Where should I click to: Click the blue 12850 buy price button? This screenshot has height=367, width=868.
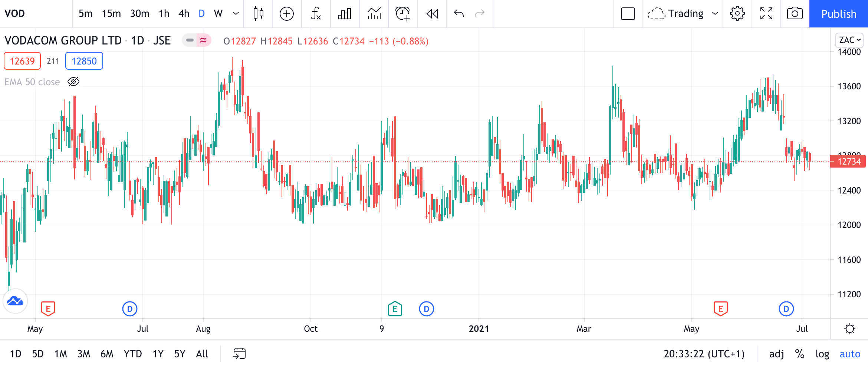[84, 61]
